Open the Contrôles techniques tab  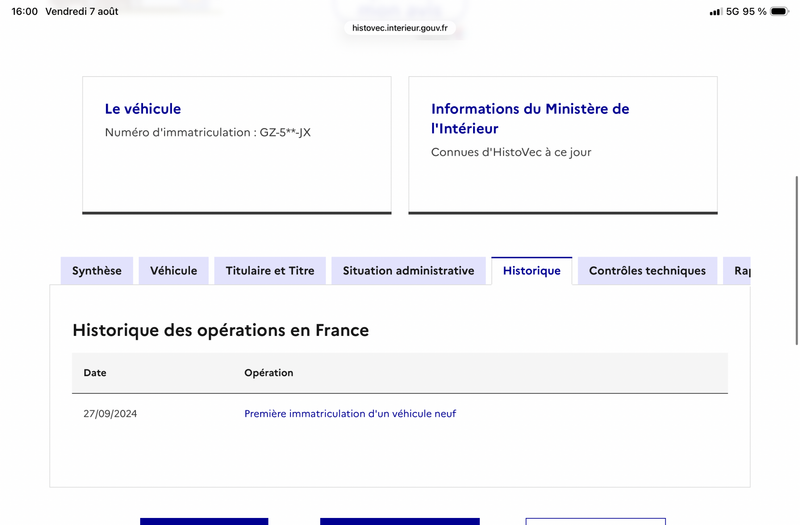click(647, 271)
